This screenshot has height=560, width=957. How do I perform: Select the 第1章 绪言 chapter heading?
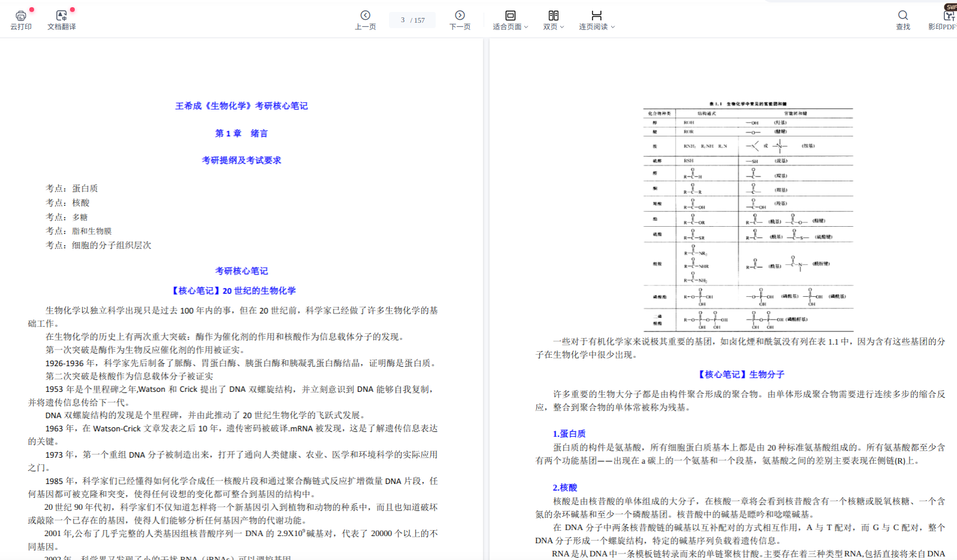point(241,133)
